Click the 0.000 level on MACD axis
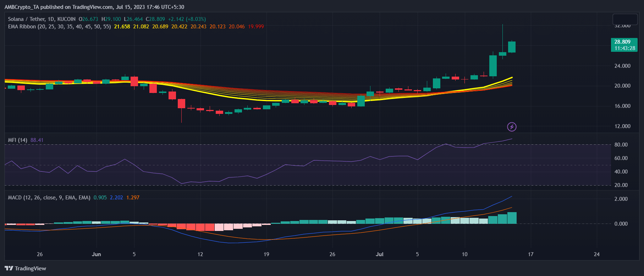Image resolution: width=644 pixels, height=276 pixels. pyautogui.click(x=621, y=224)
